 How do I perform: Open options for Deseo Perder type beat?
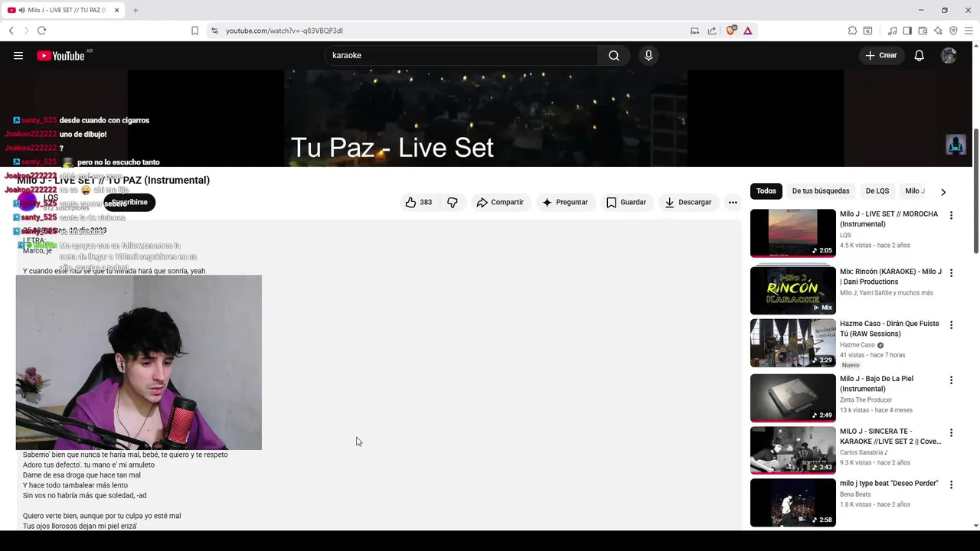tap(951, 484)
